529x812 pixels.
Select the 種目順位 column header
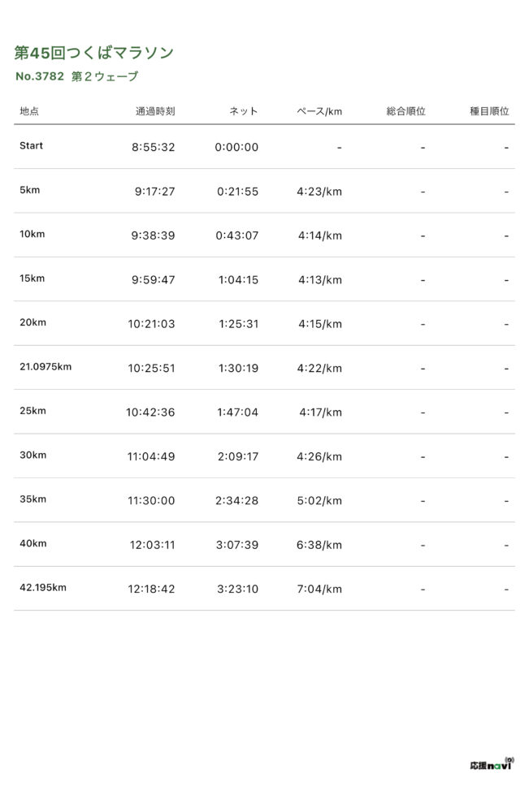click(489, 111)
